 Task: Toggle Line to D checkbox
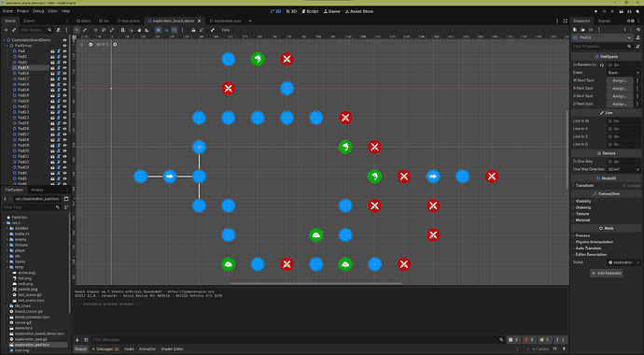pos(609,145)
